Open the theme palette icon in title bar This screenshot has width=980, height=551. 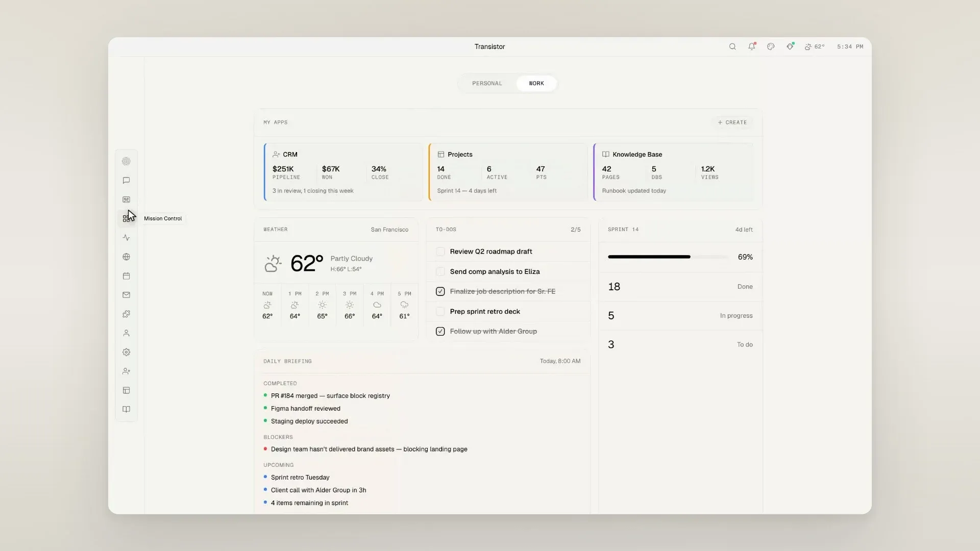click(x=771, y=46)
